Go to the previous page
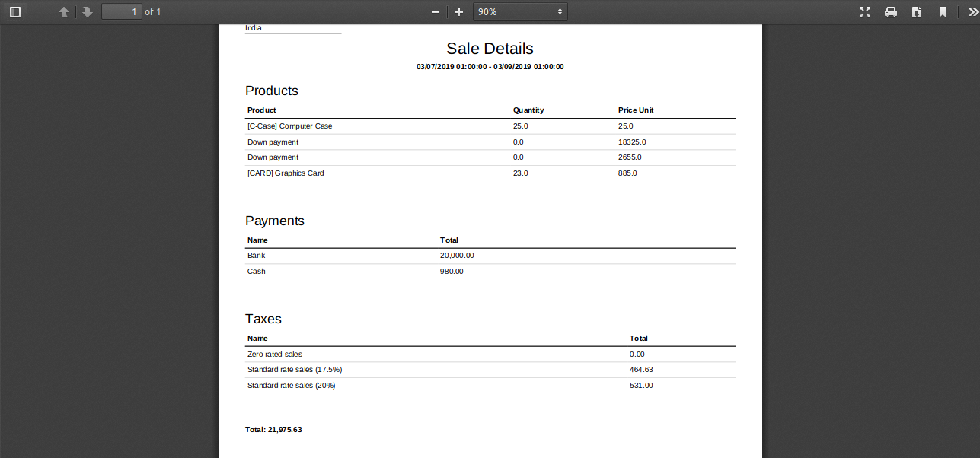The image size is (980, 458). (65, 12)
